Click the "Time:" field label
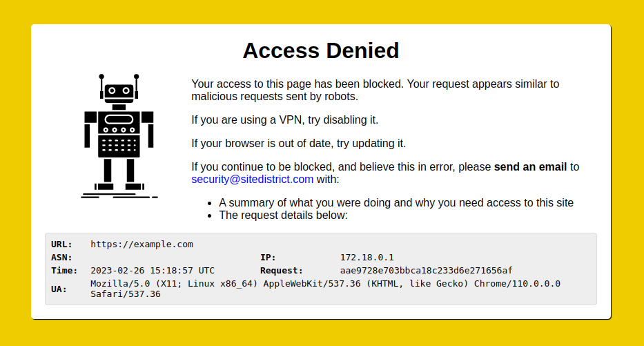Screen dimensions: 644x346 click(64, 271)
